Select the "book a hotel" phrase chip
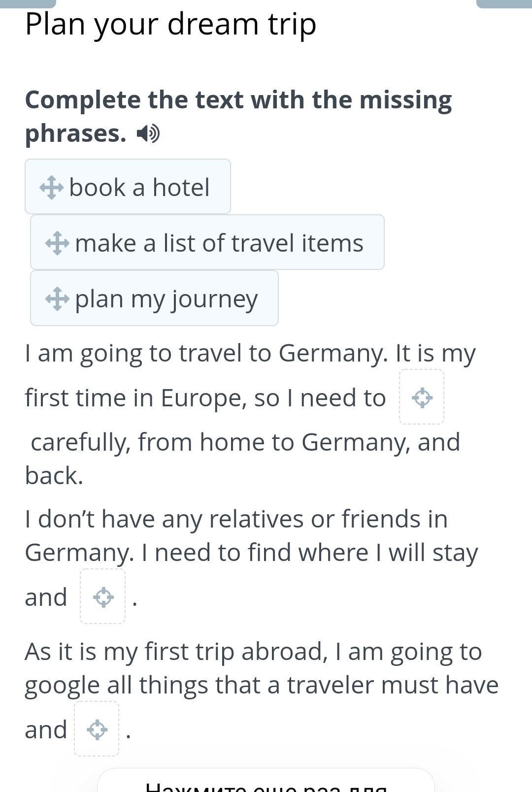 (x=139, y=187)
